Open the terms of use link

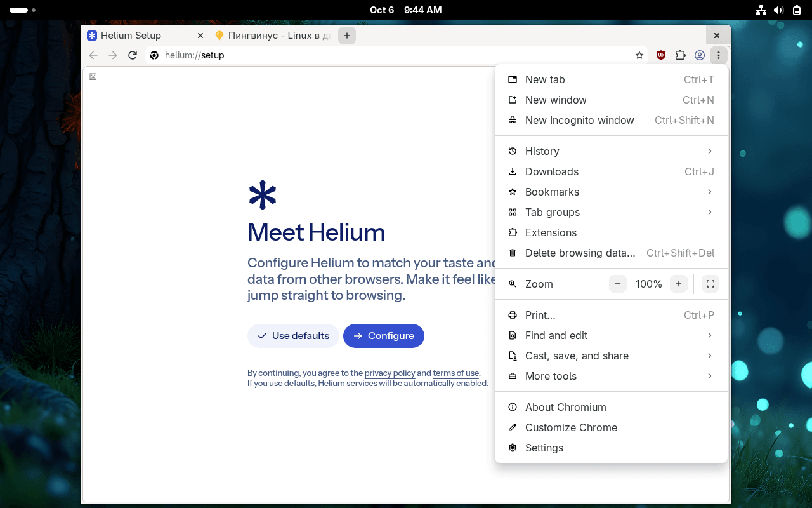pyautogui.click(x=456, y=373)
